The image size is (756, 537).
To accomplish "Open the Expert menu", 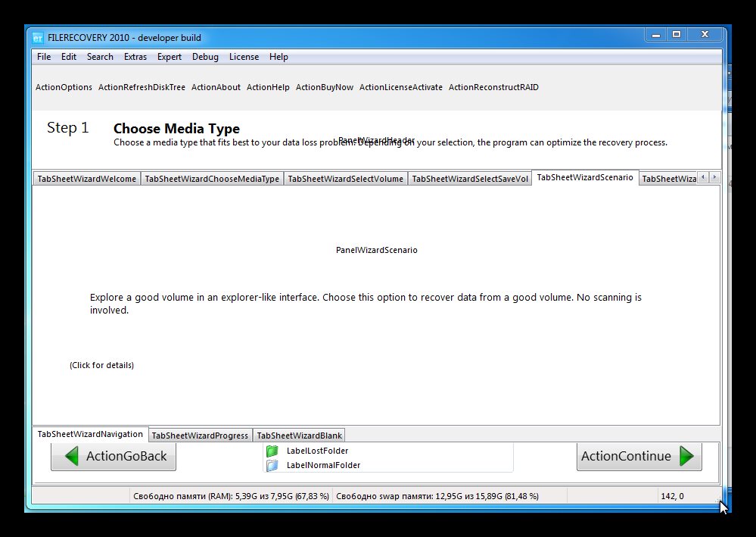I will pos(170,57).
